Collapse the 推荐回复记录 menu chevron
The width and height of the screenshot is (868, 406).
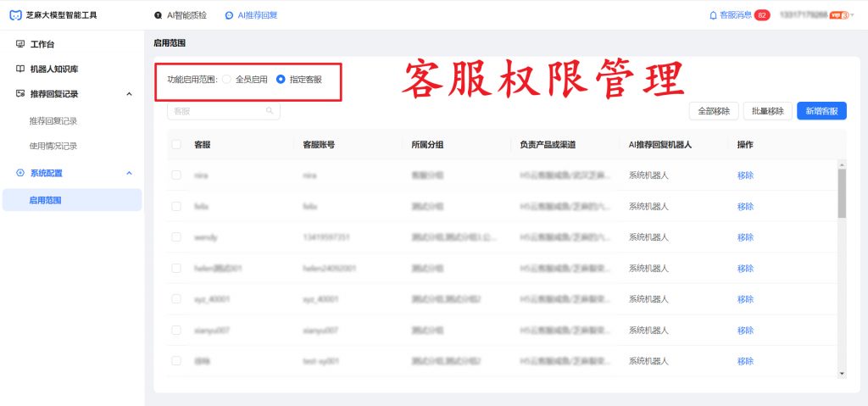(x=129, y=94)
